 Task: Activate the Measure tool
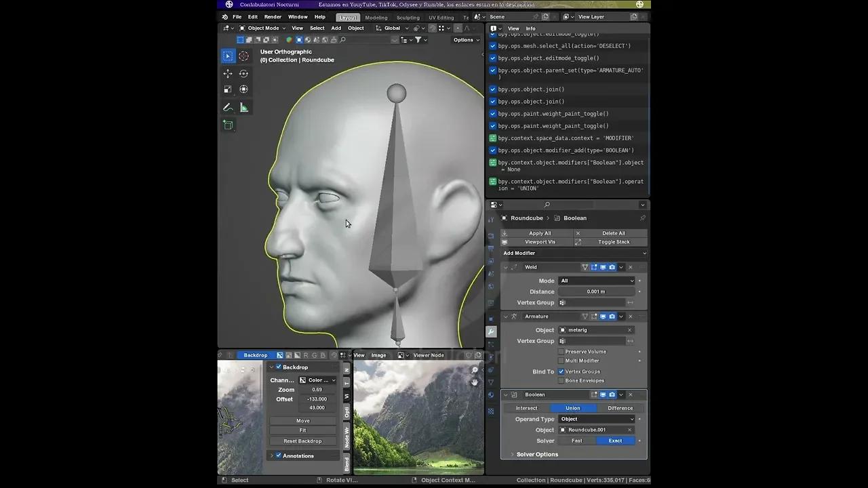click(x=243, y=107)
